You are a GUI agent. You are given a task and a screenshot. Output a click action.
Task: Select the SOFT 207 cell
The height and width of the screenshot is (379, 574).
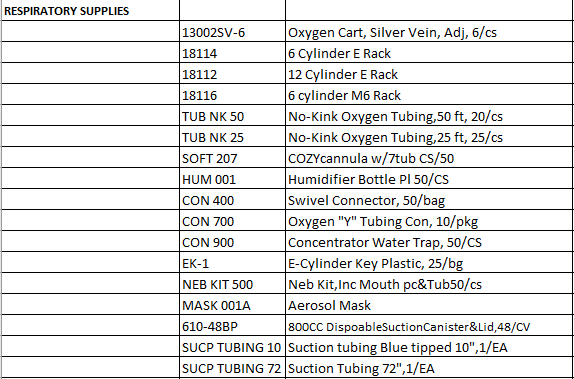(232, 157)
